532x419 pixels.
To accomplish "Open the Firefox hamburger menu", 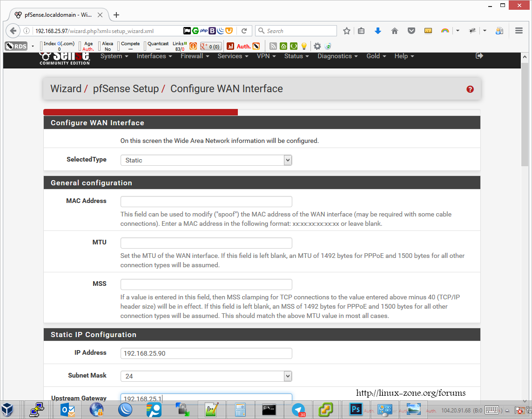I will click(x=519, y=31).
